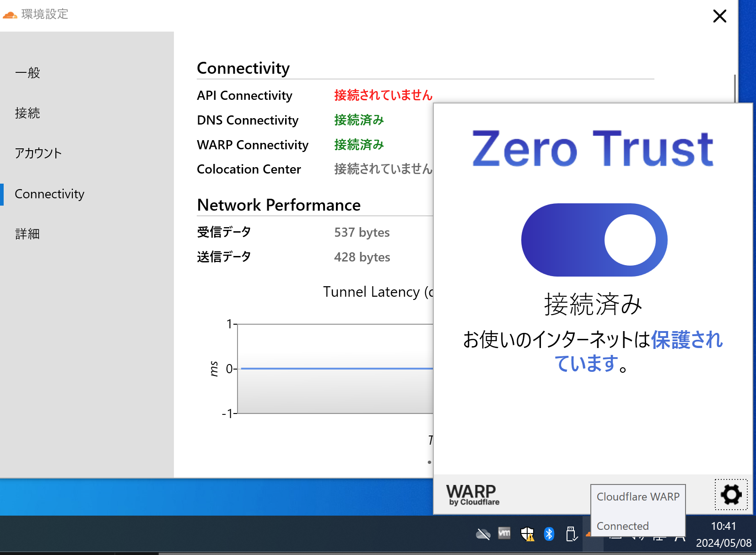Image resolution: width=756 pixels, height=555 pixels.
Task: Click the Cloudflare WARP Connected tooltip
Action: [x=638, y=511]
